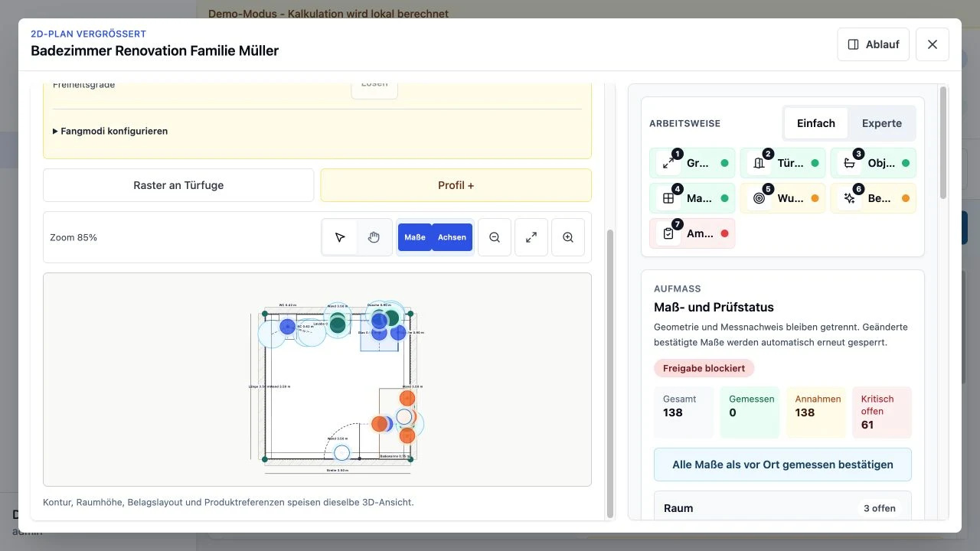Click the Gesamt 138 stat card
The width and height of the screenshot is (980, 551).
684,412
